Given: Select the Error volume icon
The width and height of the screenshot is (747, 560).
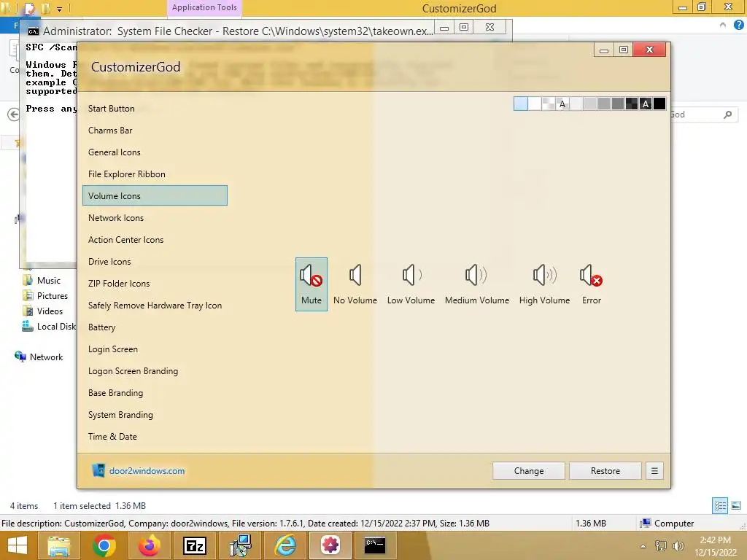Looking at the screenshot, I should (x=591, y=284).
